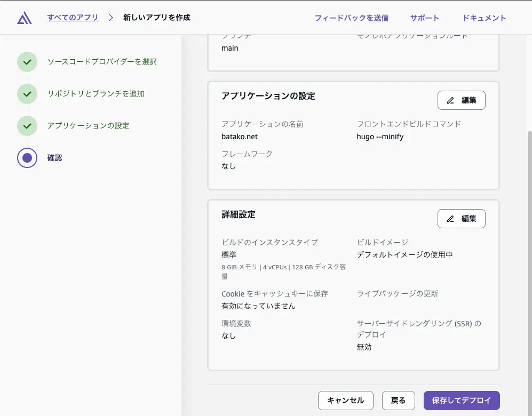The image size is (532, 416).
Task: Open the すべてのアプリ breadcrumb entry
Action: pos(73,17)
